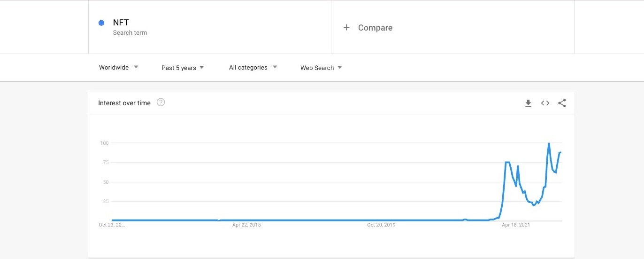Click the Apr 22, 2018 axis label
Image resolution: width=644 pixels, height=259 pixels.
(x=246, y=225)
